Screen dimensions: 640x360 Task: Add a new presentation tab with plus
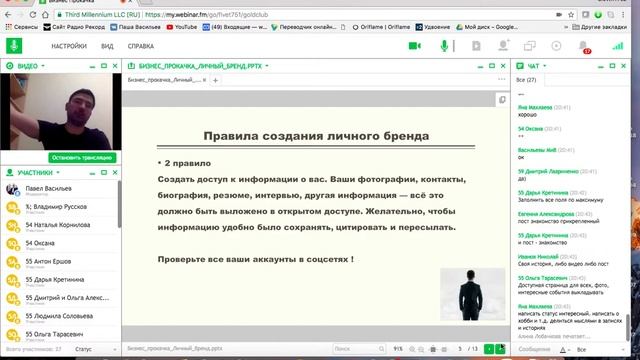[216, 80]
